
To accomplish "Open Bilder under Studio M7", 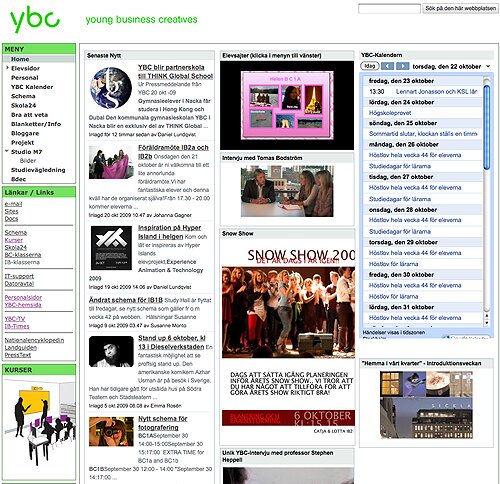I will pos(28,161).
